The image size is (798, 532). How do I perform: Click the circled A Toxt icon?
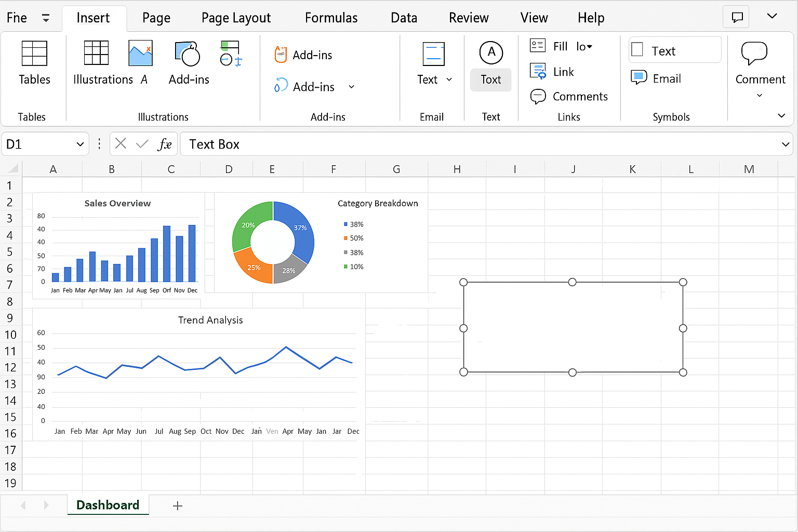coord(491,52)
